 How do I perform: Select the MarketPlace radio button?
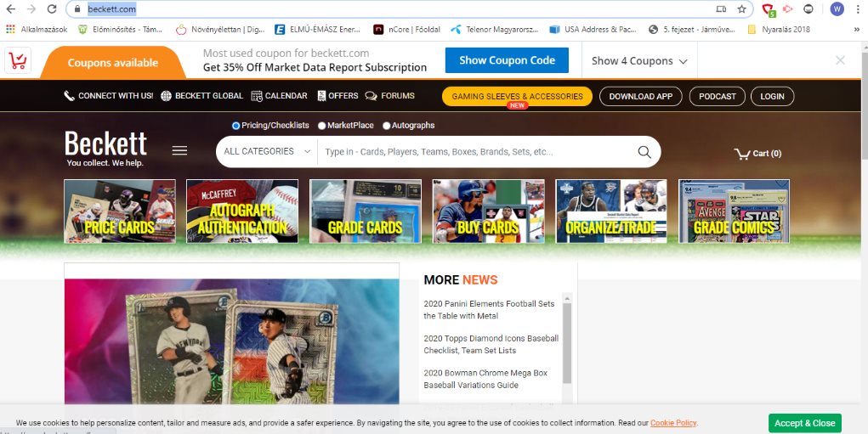322,126
